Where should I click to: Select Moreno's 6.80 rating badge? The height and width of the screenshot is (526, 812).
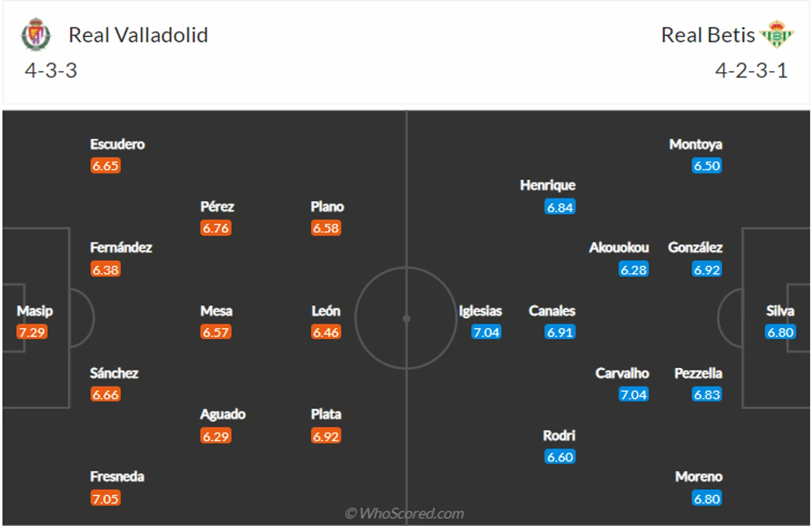pyautogui.click(x=707, y=499)
